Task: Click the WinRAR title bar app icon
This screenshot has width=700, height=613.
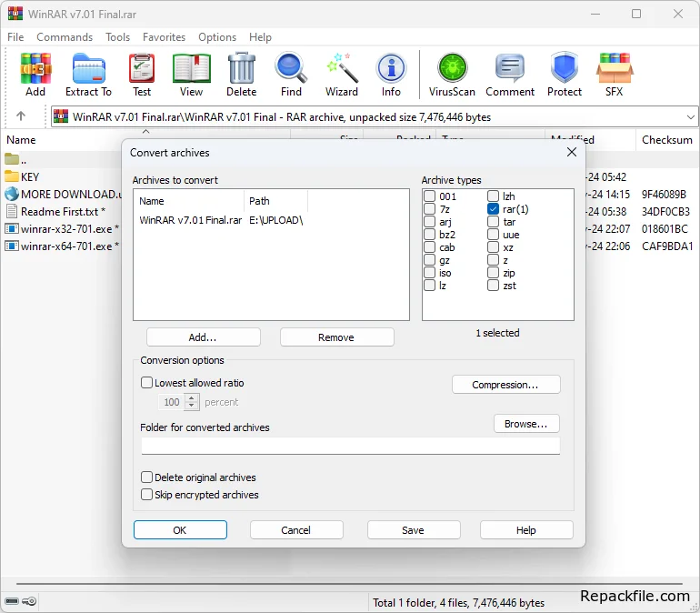Action: click(x=15, y=14)
